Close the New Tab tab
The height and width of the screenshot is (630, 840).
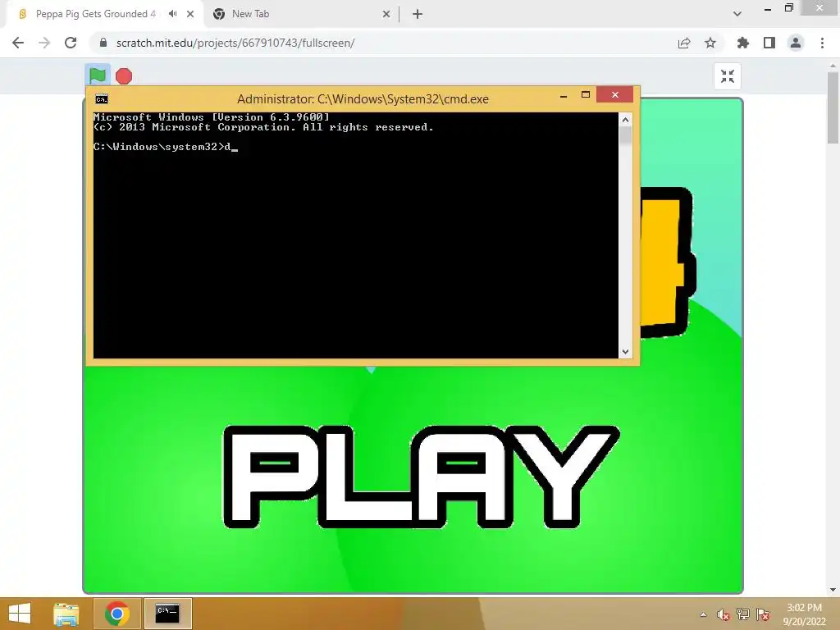coord(386,14)
